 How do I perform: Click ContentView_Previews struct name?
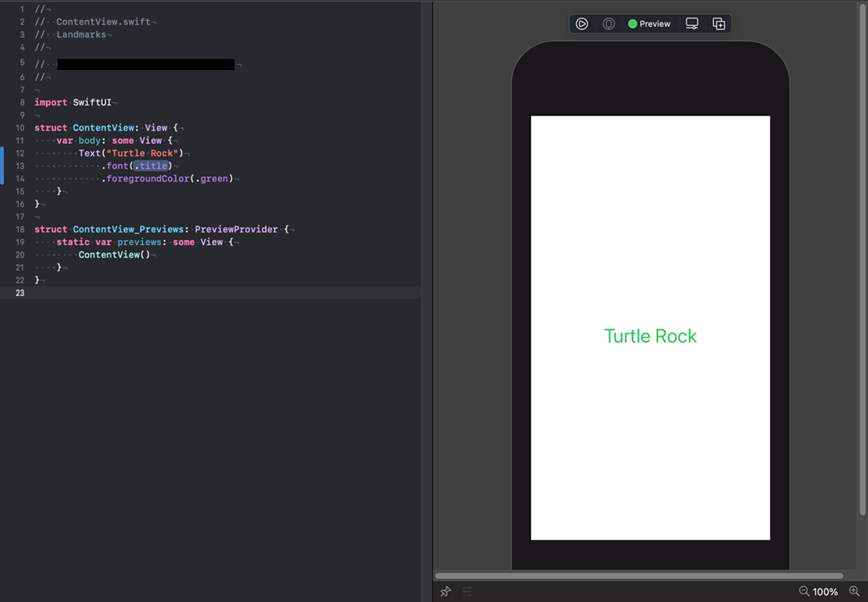(129, 229)
